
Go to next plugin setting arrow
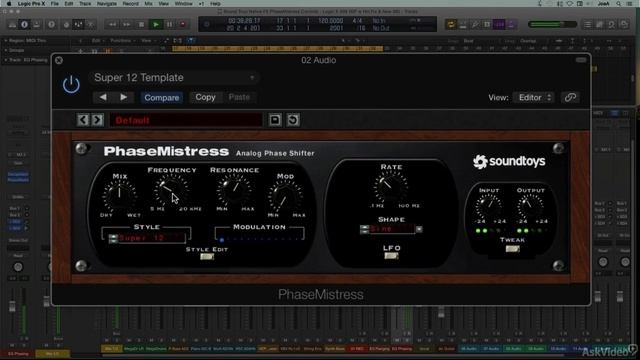[x=123, y=97]
